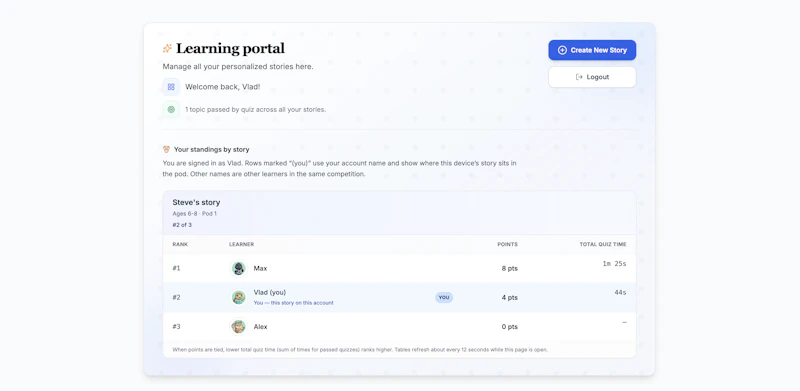This screenshot has height=391, width=800.
Task: Click Alex's avatar in the leaderboard
Action: point(238,326)
